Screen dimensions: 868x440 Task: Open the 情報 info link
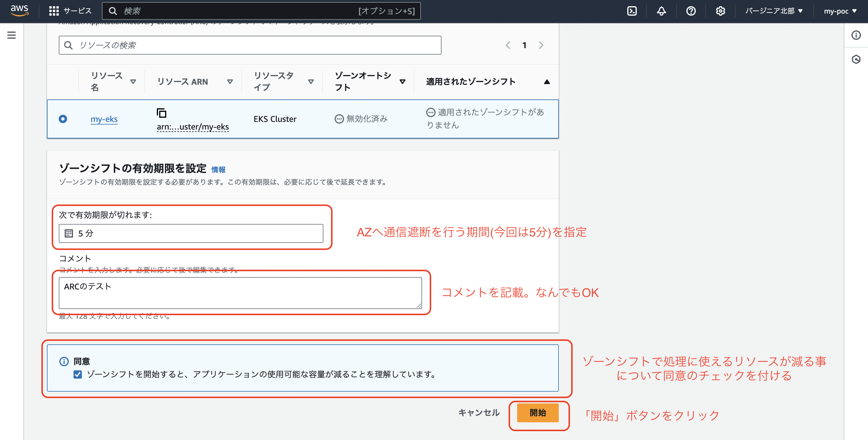point(218,170)
